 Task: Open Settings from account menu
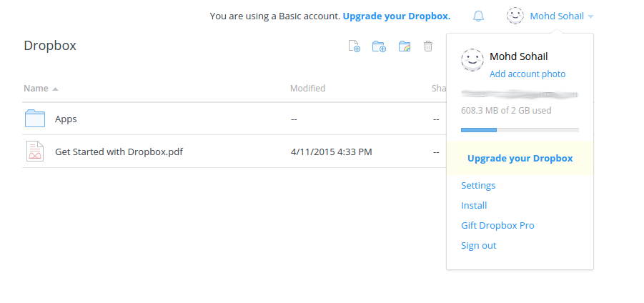point(478,185)
